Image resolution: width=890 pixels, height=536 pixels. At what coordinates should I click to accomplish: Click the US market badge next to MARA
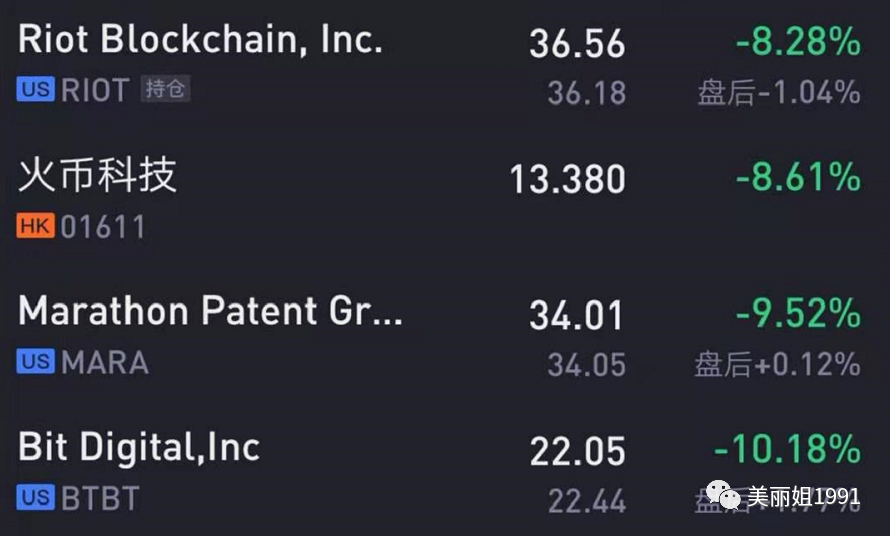click(35, 361)
